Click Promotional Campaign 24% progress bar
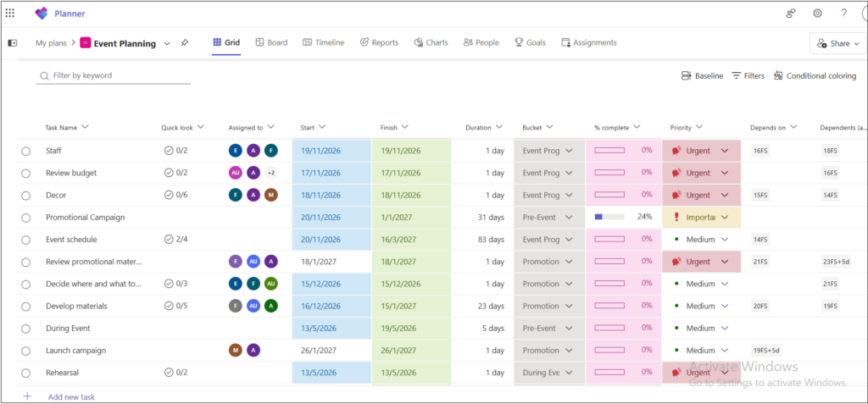This screenshot has width=868, height=404. (609, 217)
